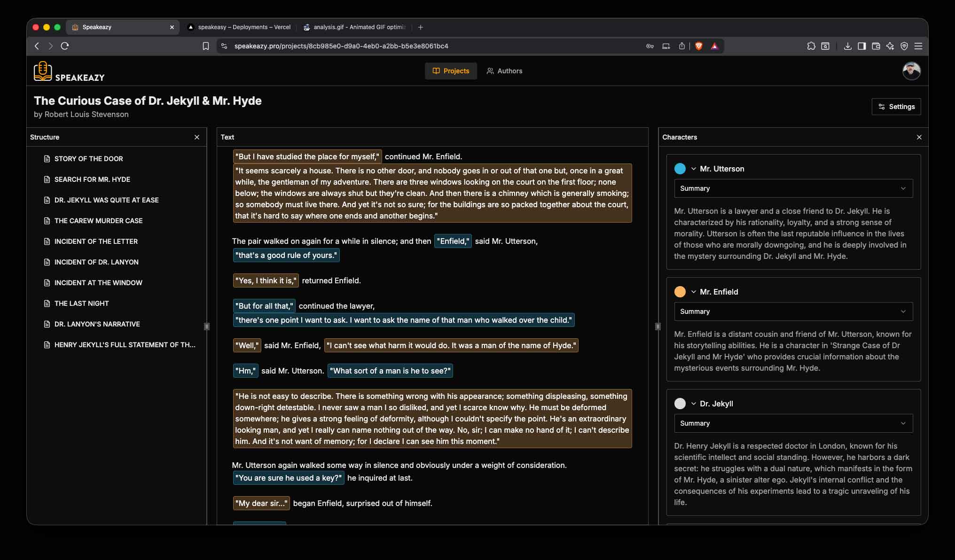Toggle the browser sidebar panel icon
The image size is (955, 560).
click(x=861, y=46)
